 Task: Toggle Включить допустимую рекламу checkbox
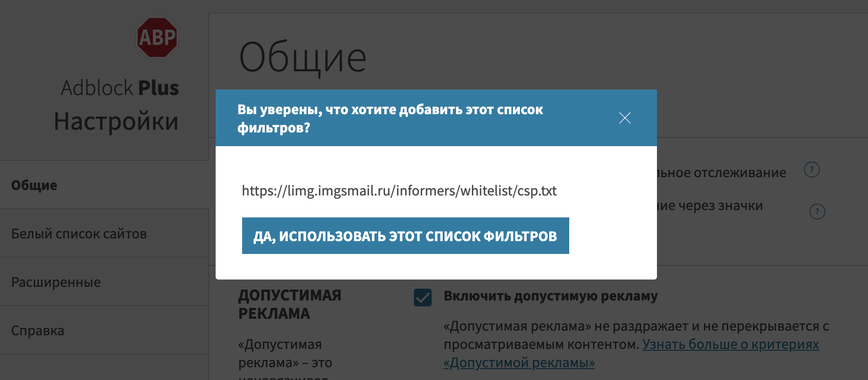[423, 297]
